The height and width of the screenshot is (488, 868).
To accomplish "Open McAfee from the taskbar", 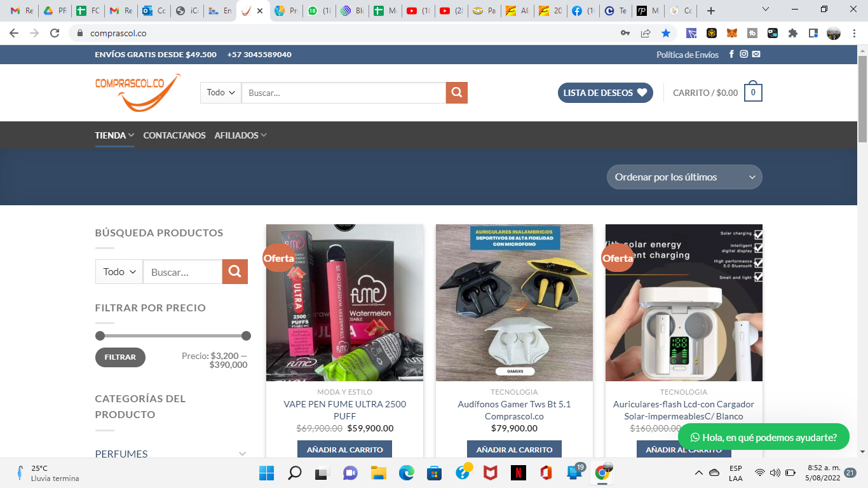I will pyautogui.click(x=490, y=473).
